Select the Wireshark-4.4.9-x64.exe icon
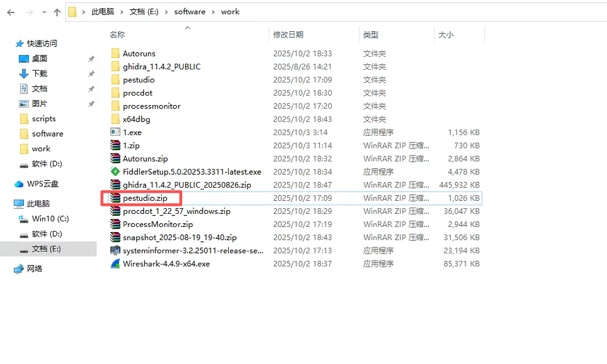The width and height of the screenshot is (607, 364). click(x=116, y=263)
